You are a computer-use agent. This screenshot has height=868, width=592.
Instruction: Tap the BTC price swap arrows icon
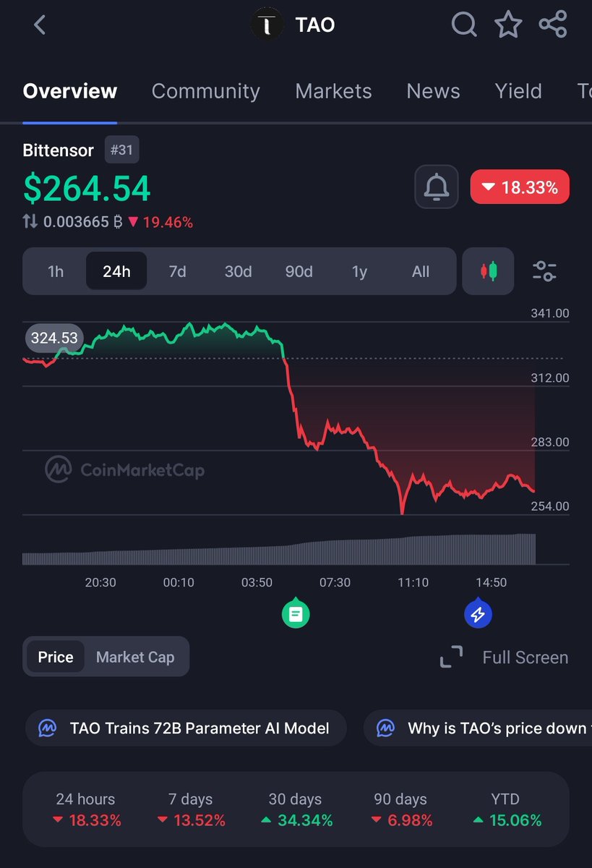(30, 222)
